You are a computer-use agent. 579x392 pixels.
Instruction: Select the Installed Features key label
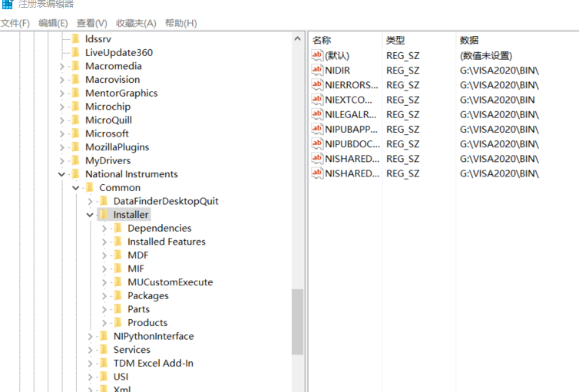click(167, 242)
